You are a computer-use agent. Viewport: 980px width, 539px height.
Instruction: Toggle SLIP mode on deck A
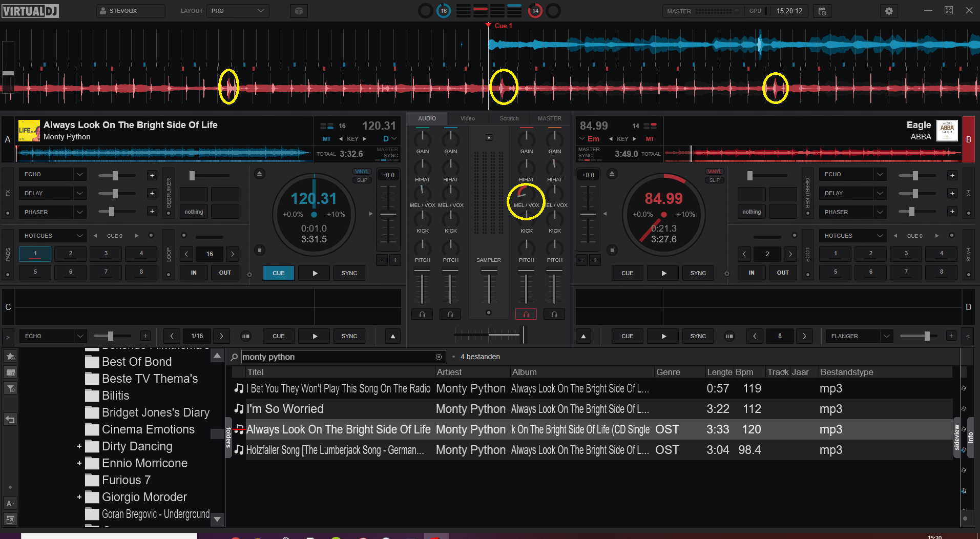[362, 180]
